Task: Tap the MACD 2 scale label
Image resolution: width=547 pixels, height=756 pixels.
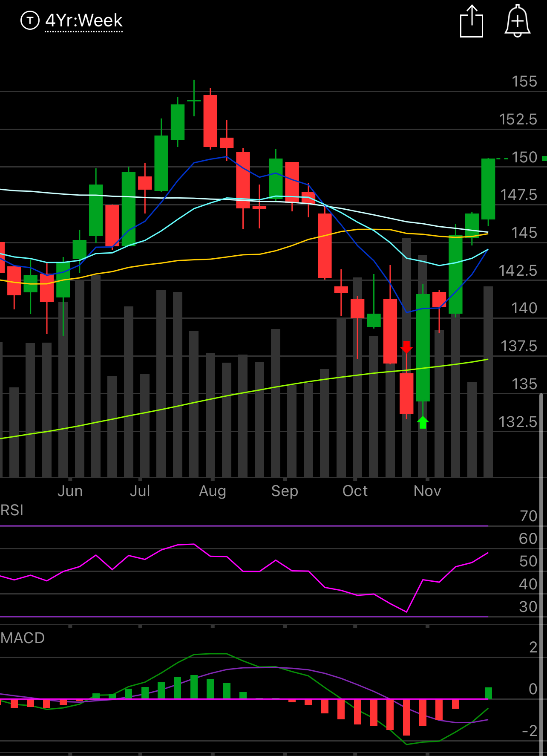Action: 533,647
